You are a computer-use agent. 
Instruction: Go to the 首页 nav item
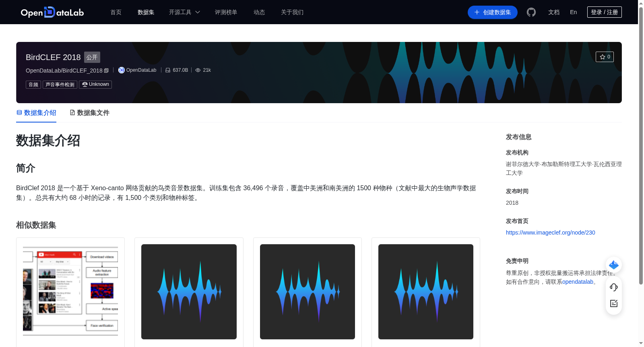(x=116, y=12)
